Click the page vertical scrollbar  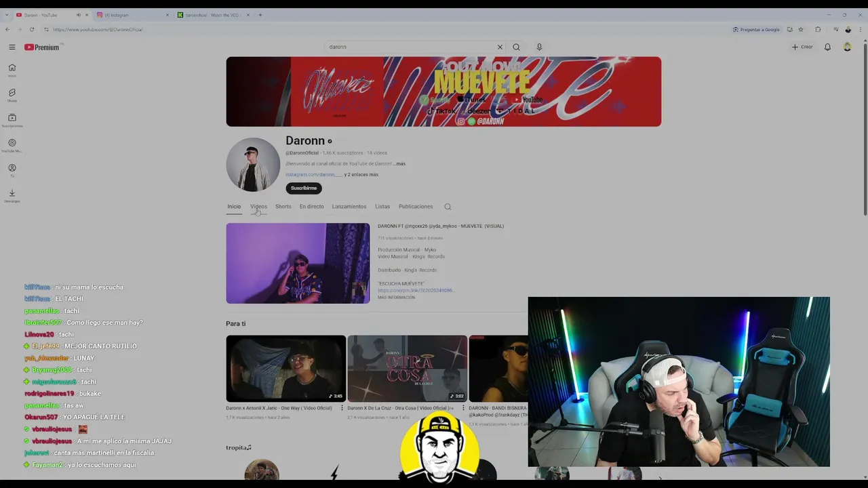click(864, 129)
